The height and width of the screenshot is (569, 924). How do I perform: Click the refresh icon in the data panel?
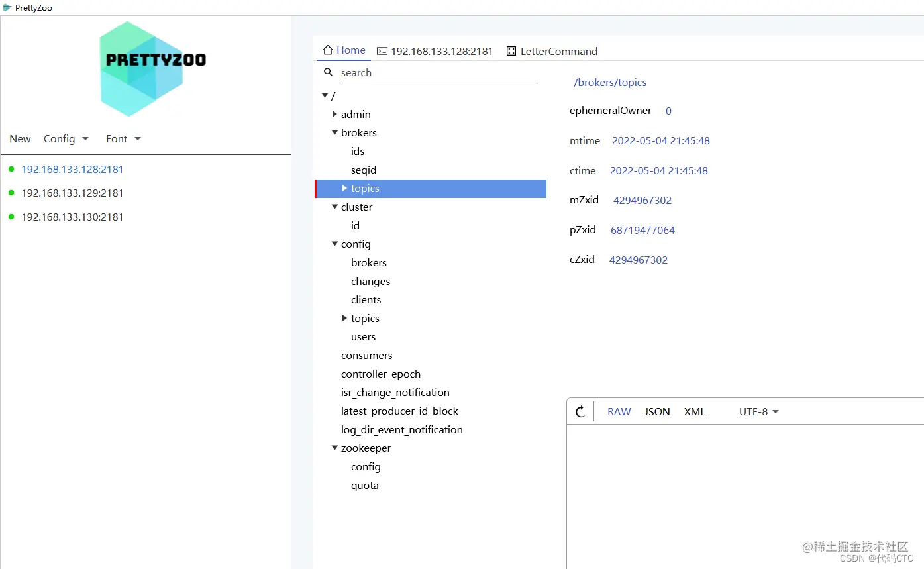(x=580, y=411)
